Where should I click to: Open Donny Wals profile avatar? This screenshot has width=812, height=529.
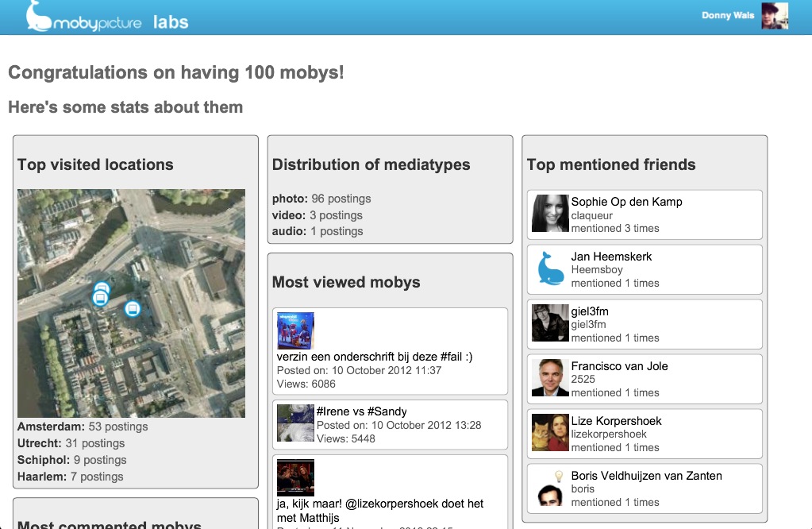click(775, 16)
